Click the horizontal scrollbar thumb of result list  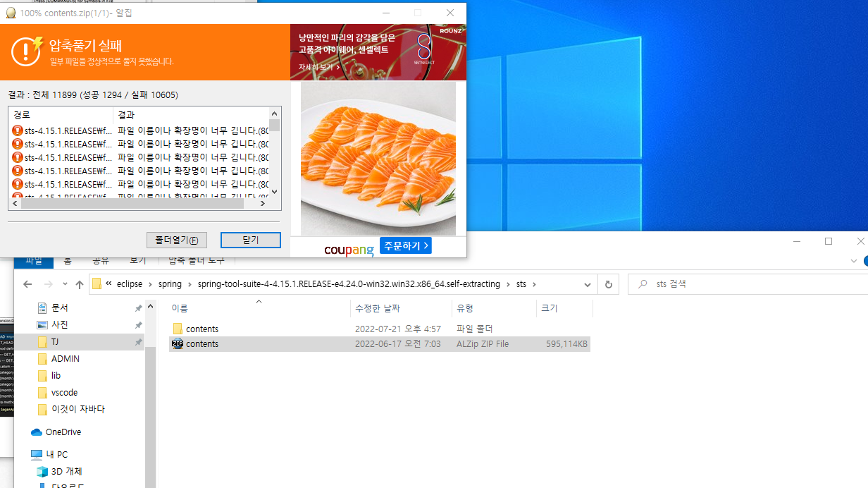[132, 204]
